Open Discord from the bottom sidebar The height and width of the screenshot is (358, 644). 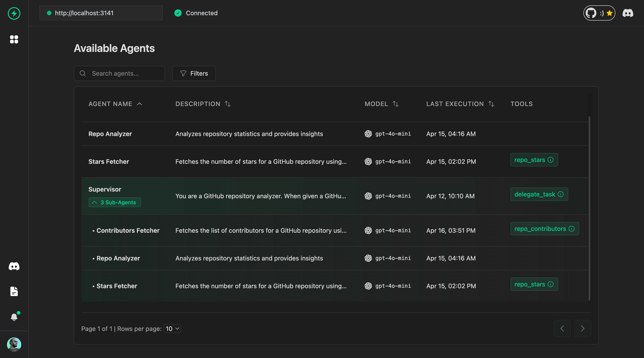[14, 266]
